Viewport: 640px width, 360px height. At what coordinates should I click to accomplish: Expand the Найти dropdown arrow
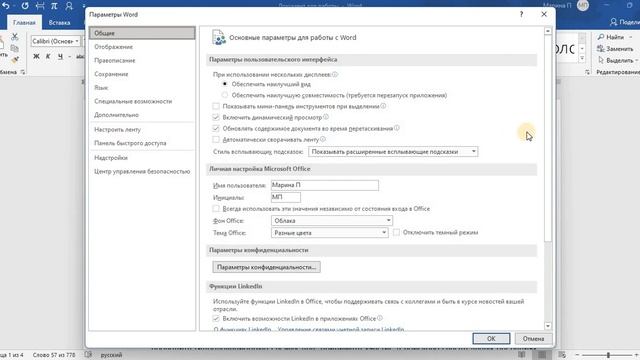pos(631,37)
